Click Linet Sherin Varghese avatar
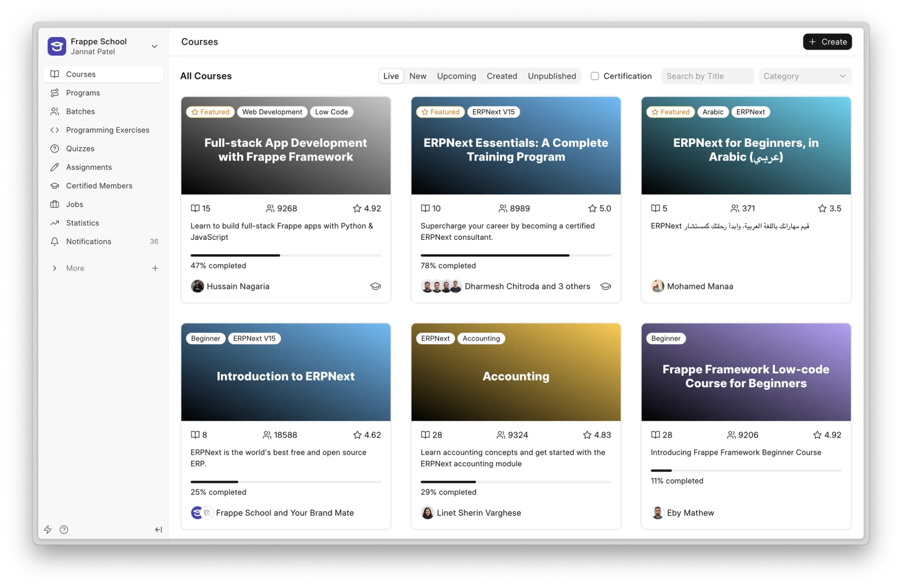This screenshot has height=588, width=902. click(x=427, y=513)
